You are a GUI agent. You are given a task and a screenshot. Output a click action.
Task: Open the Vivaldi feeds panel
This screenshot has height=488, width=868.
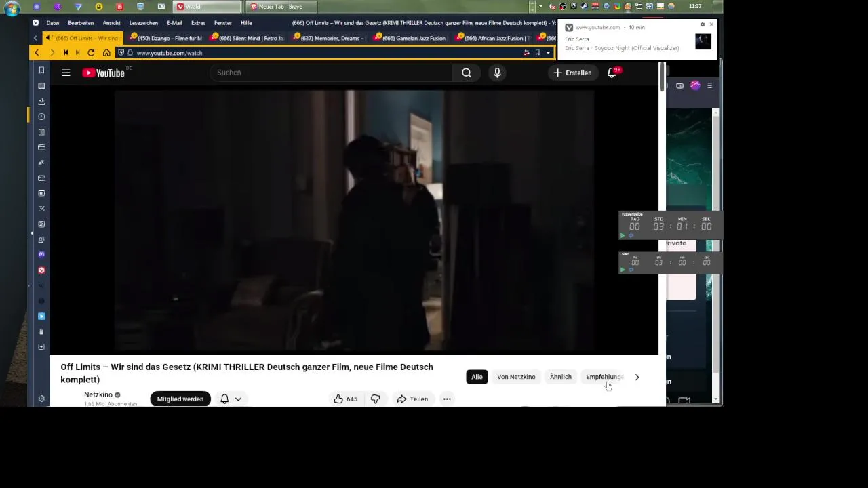click(41, 224)
